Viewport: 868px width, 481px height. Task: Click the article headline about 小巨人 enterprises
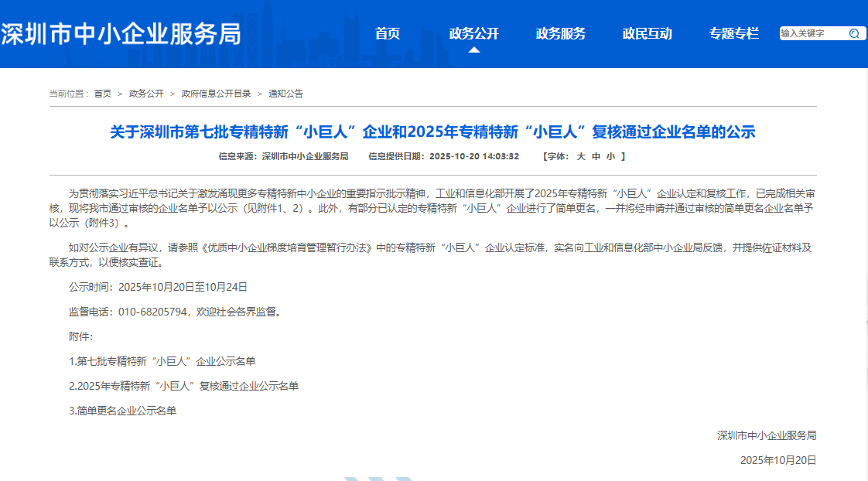tap(433, 131)
